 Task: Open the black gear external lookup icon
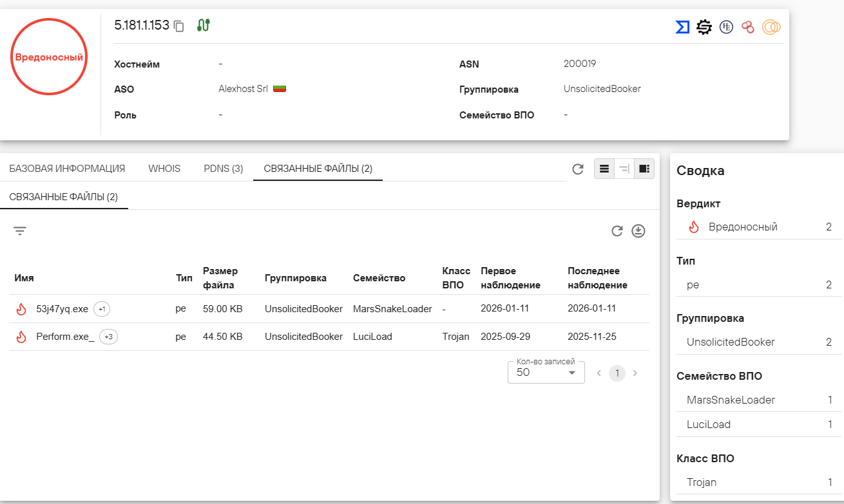click(704, 27)
